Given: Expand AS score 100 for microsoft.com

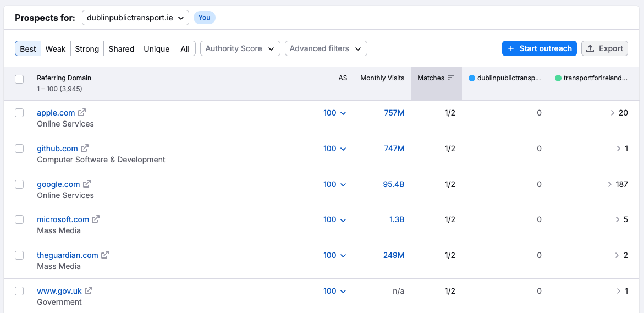Looking at the screenshot, I should coord(335,219).
